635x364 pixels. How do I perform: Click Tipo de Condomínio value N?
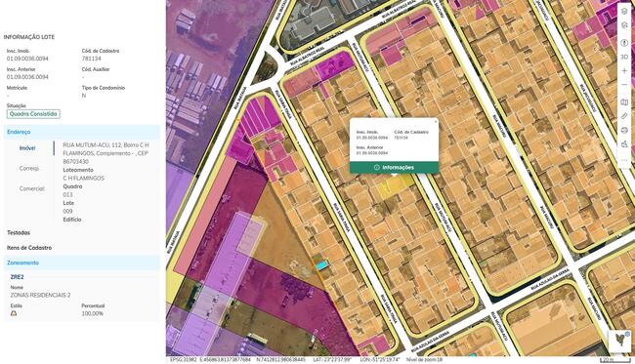tap(84, 96)
